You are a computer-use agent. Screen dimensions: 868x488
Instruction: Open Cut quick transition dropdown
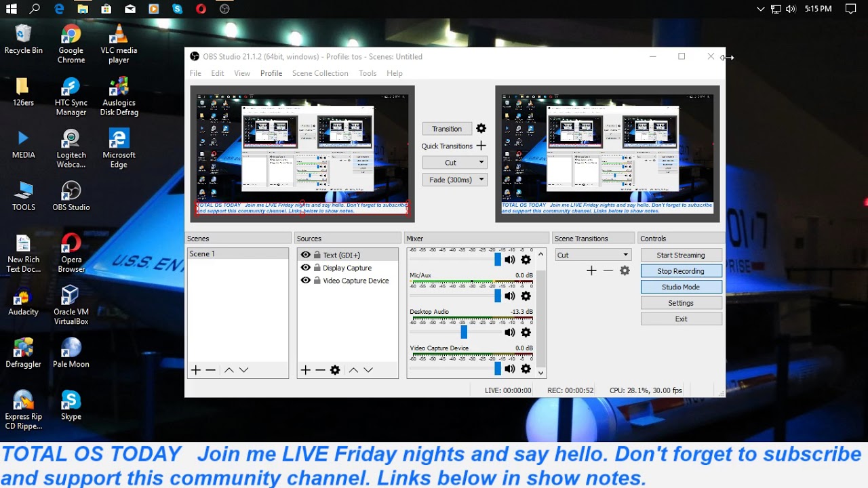pos(455,163)
